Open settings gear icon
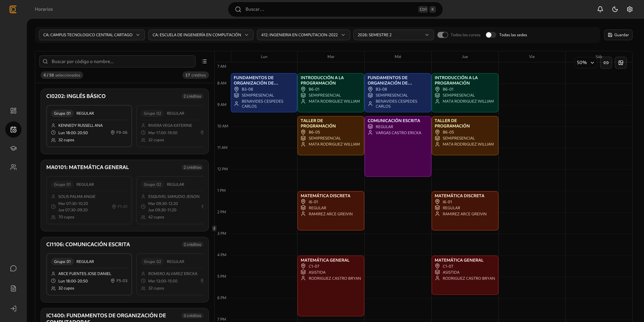The width and height of the screenshot is (644, 322). point(630,9)
